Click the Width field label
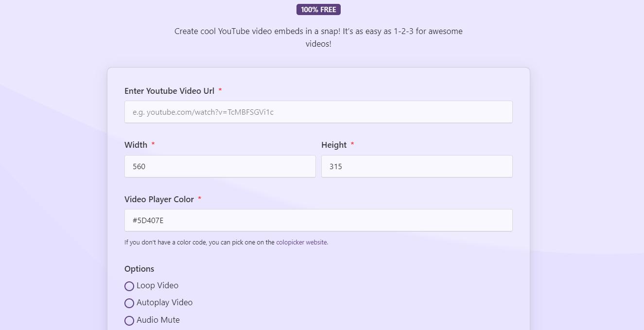The width and height of the screenshot is (644, 330). click(x=136, y=145)
